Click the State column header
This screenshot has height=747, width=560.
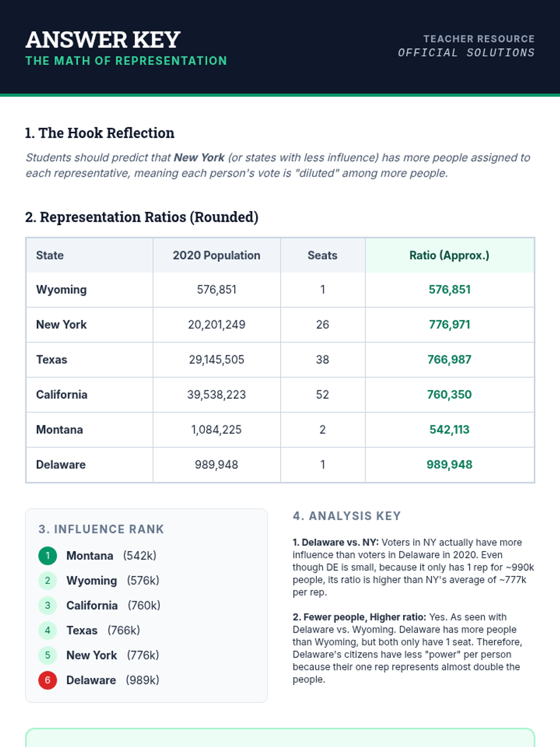50,255
